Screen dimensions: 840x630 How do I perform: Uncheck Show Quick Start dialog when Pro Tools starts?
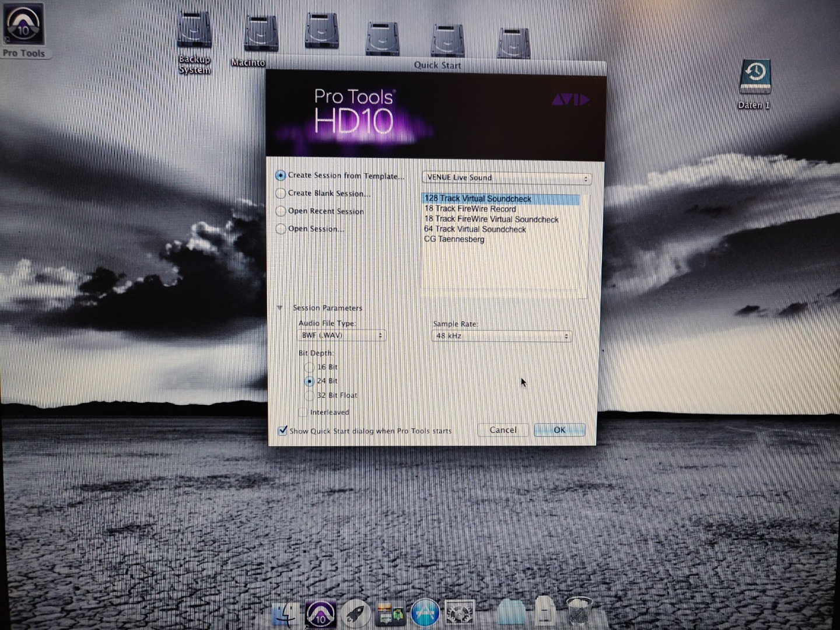pyautogui.click(x=283, y=431)
